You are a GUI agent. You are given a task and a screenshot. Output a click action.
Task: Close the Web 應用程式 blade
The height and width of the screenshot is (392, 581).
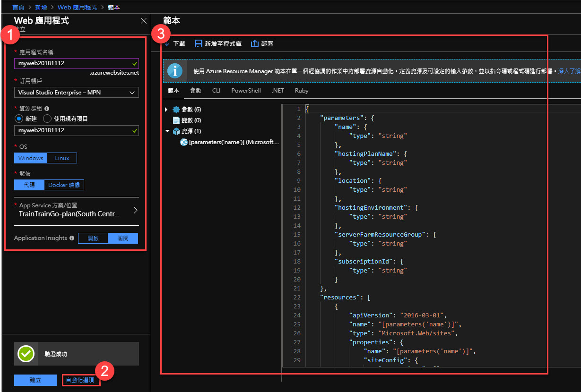(x=144, y=21)
